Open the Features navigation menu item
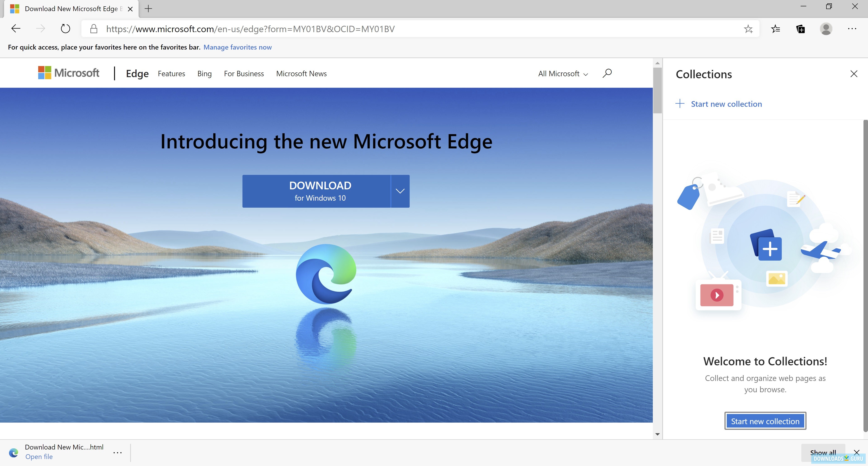Viewport: 868px width, 466px height. pyautogui.click(x=171, y=74)
